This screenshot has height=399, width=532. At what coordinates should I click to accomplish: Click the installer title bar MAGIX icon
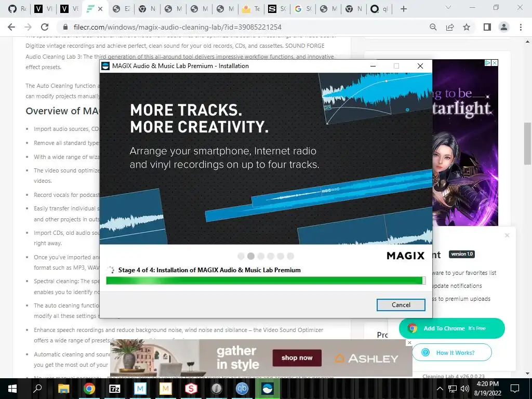(x=106, y=66)
